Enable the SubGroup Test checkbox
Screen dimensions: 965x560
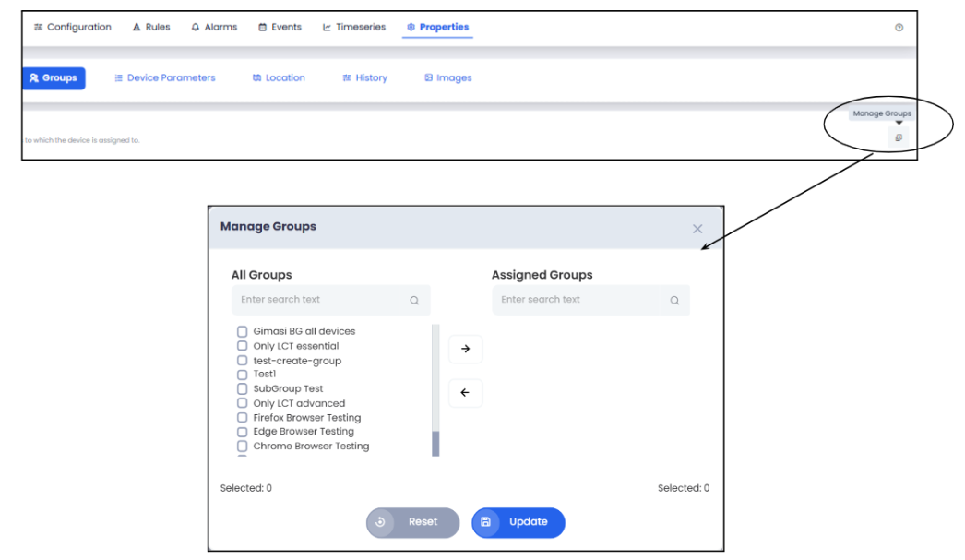click(x=243, y=389)
